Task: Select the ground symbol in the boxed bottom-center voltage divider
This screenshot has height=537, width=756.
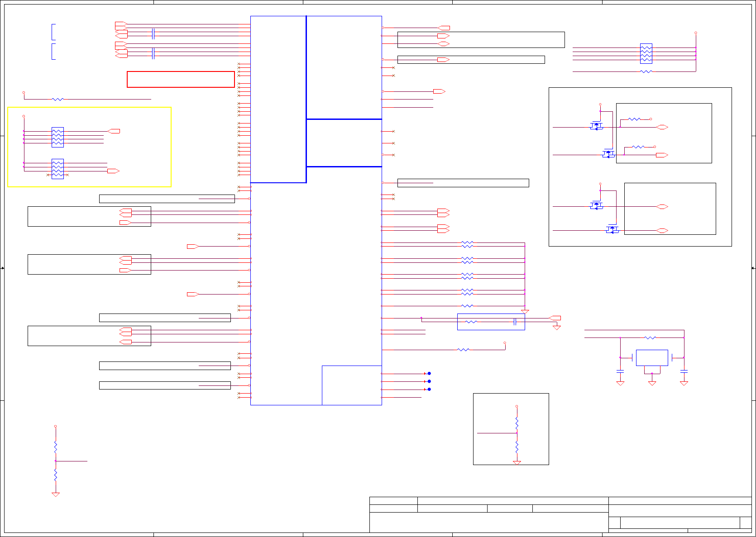Action: point(517,463)
